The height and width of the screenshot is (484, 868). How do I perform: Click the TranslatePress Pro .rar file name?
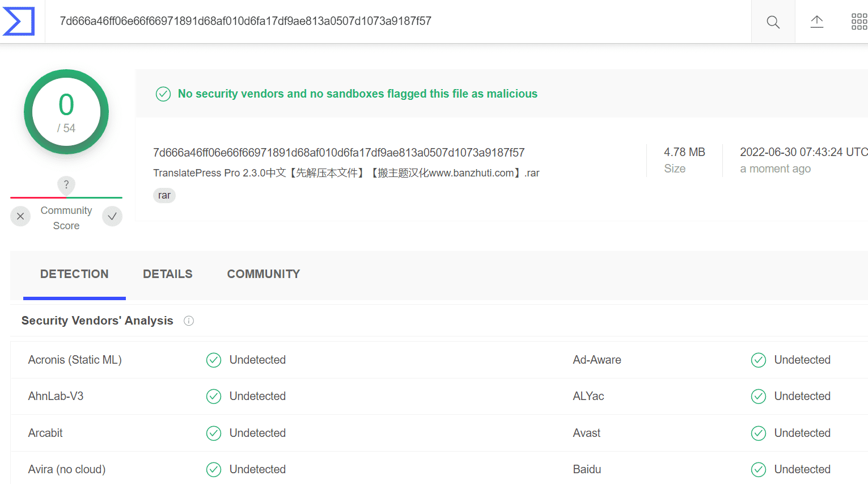(x=346, y=173)
